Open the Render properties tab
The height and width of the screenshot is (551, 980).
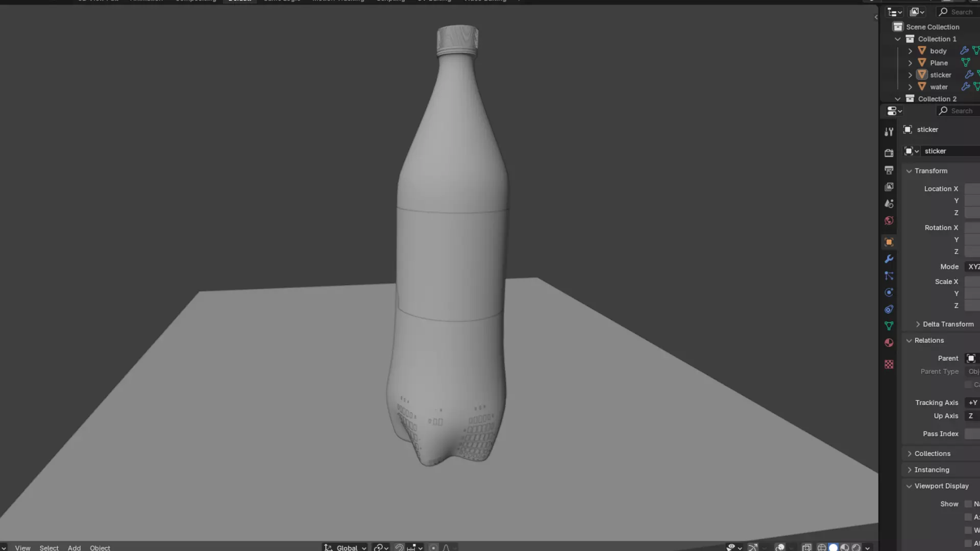[889, 153]
